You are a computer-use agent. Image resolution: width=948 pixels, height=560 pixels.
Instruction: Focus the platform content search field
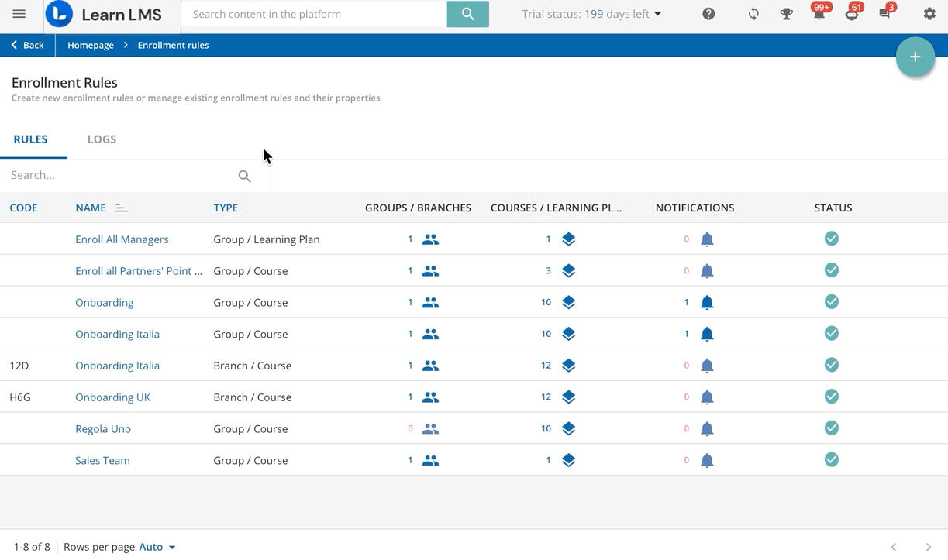pos(314,14)
